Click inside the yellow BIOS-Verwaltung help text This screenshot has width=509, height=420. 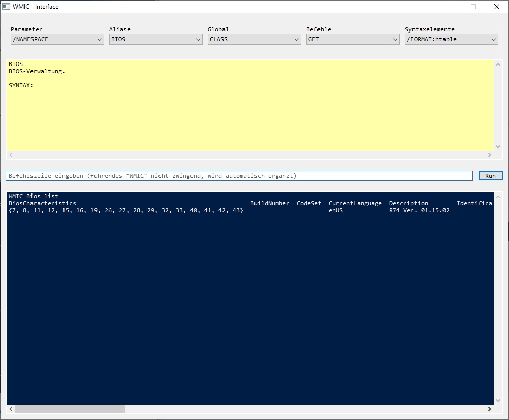pyautogui.click(x=37, y=72)
